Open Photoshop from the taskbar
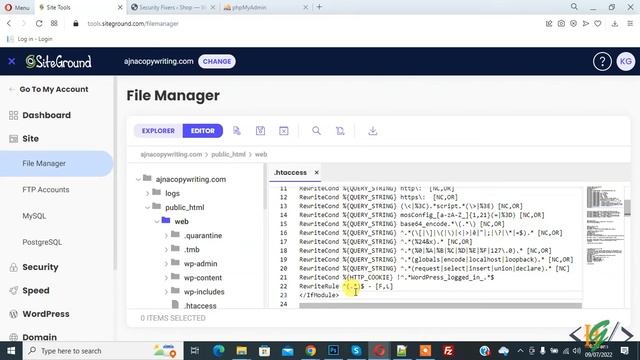The image size is (640, 360). click(333, 351)
